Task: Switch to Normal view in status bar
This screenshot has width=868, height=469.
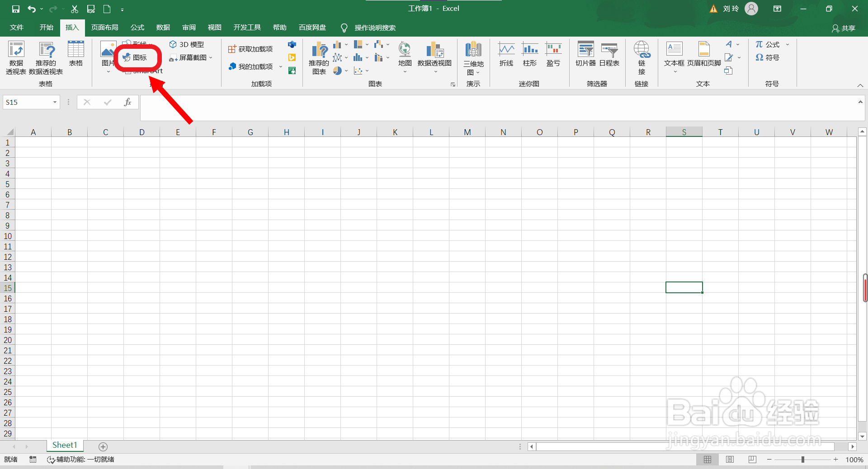Action: point(708,460)
